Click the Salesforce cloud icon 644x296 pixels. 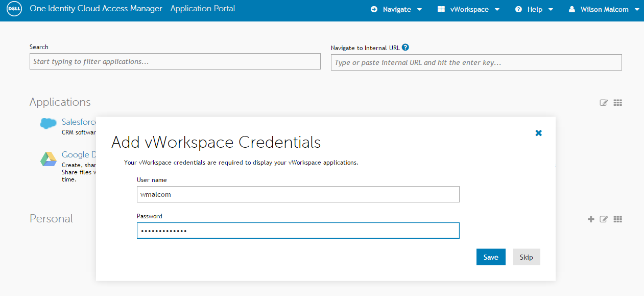pos(49,123)
